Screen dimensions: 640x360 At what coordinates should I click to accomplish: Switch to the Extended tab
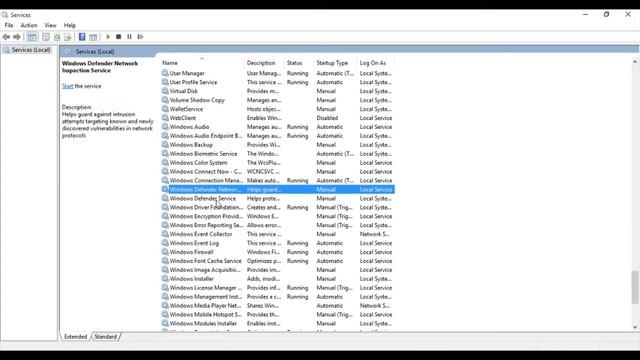tap(76, 337)
